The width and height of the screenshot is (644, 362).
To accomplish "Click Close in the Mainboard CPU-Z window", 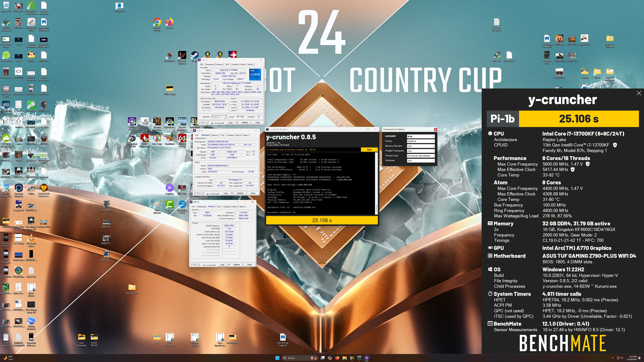I will 253,193.
